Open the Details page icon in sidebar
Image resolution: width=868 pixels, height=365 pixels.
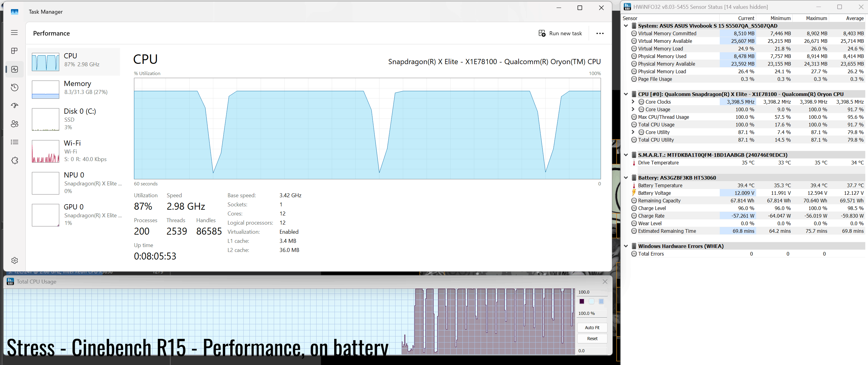point(15,142)
